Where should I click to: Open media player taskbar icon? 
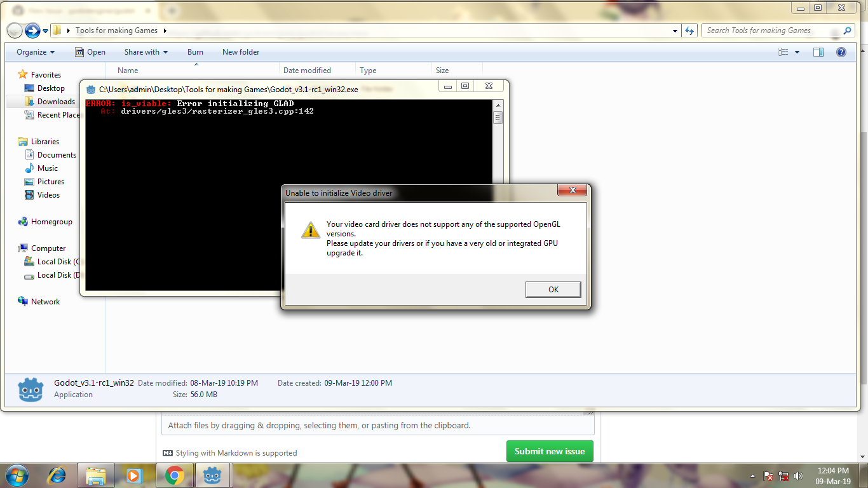click(134, 475)
